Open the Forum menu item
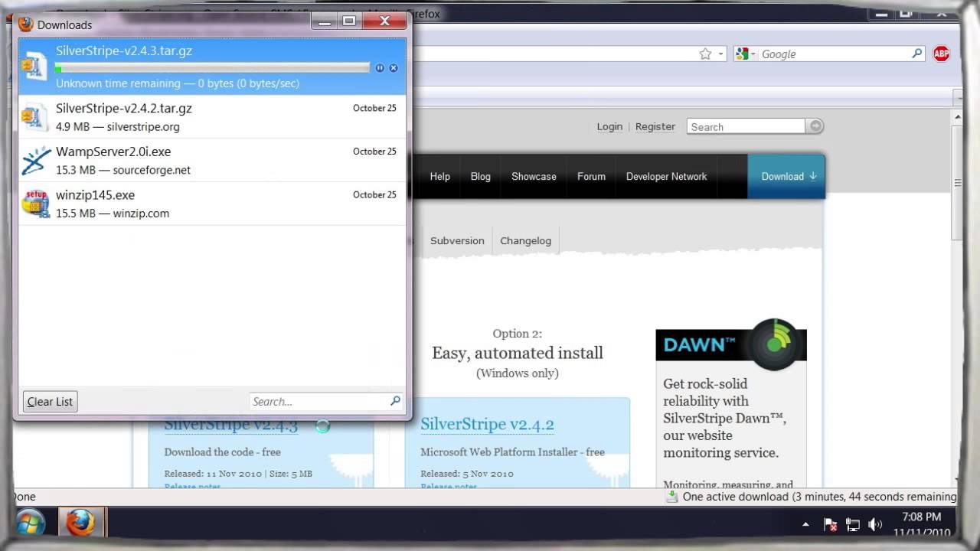This screenshot has height=551, width=980. (x=591, y=176)
